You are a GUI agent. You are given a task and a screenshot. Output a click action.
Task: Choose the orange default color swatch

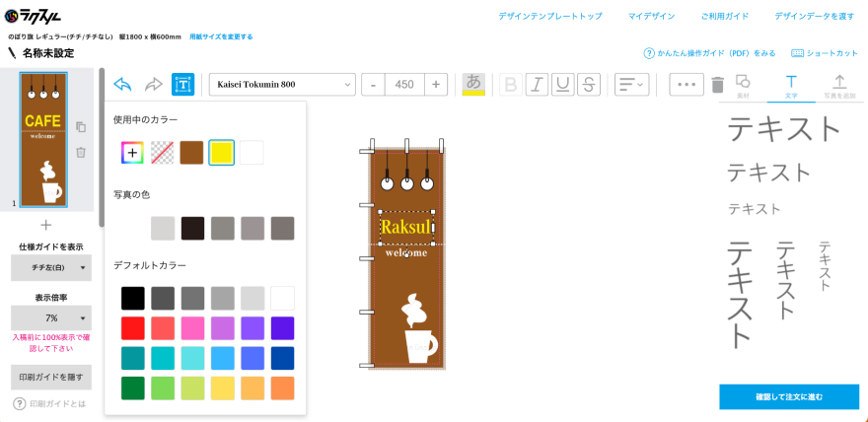pos(282,388)
